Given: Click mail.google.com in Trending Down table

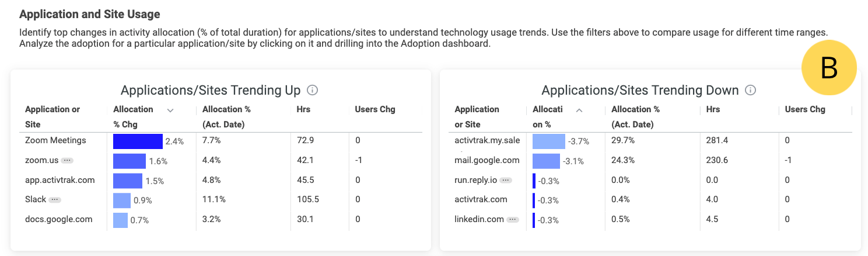Looking at the screenshot, I should point(487,160).
